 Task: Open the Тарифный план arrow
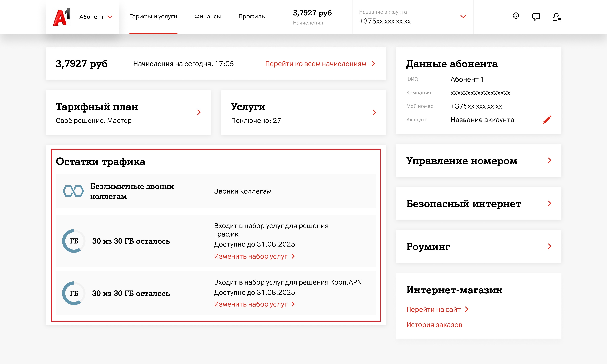(x=199, y=112)
